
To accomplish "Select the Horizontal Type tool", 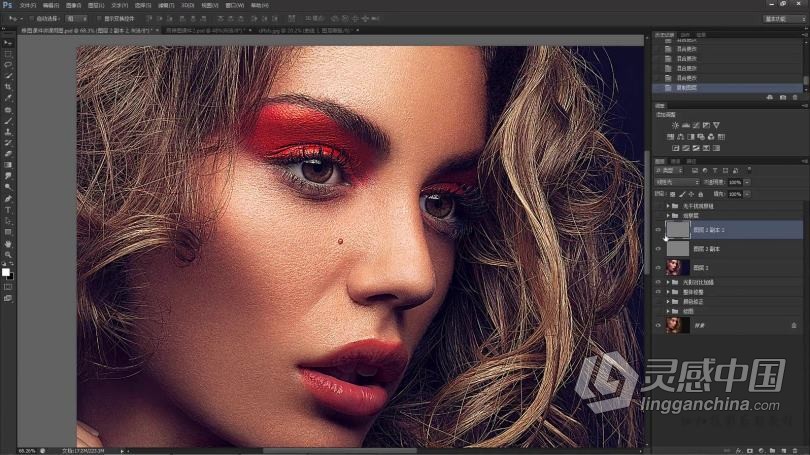I will click(x=8, y=210).
